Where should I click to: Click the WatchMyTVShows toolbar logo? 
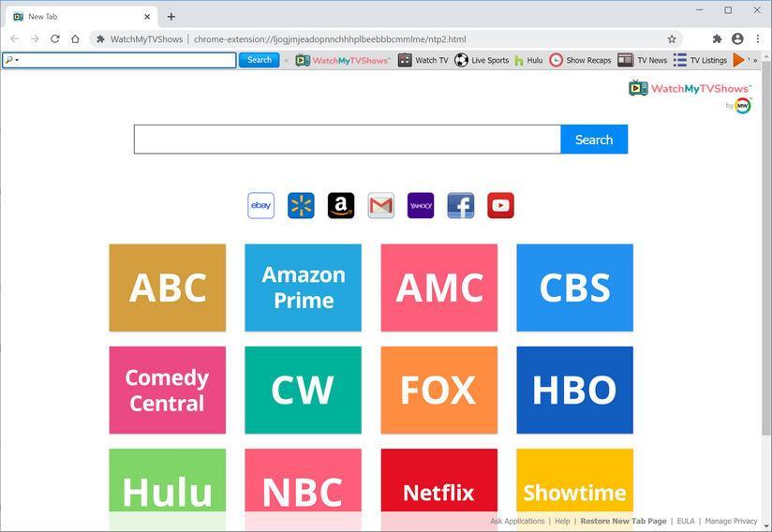(x=343, y=60)
